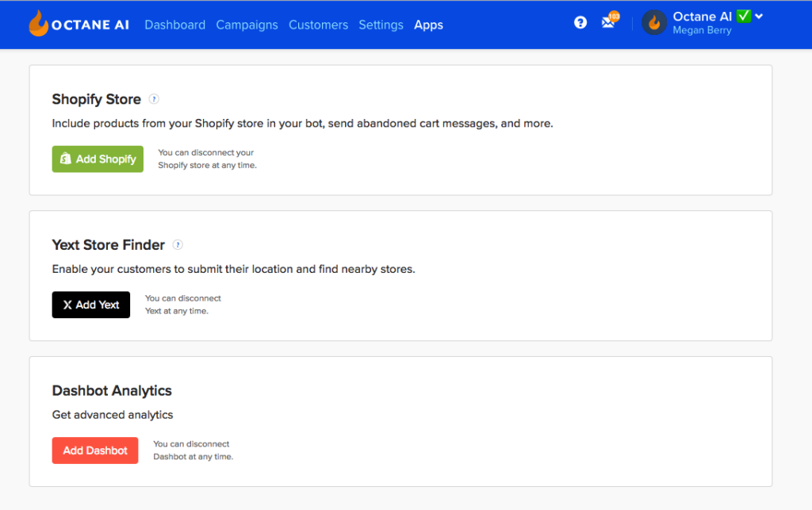Open the messages envelope icon with notification badge
812x510 pixels.
610,21
